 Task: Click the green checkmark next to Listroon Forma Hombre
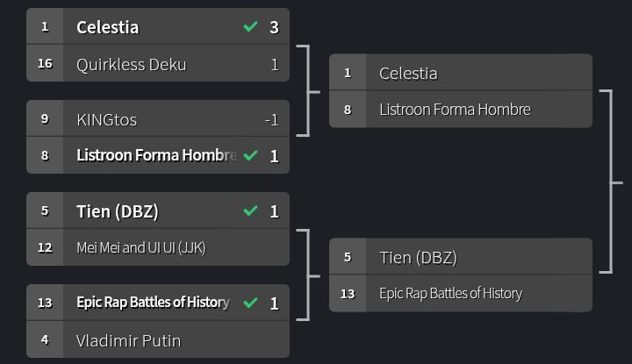tap(251, 155)
